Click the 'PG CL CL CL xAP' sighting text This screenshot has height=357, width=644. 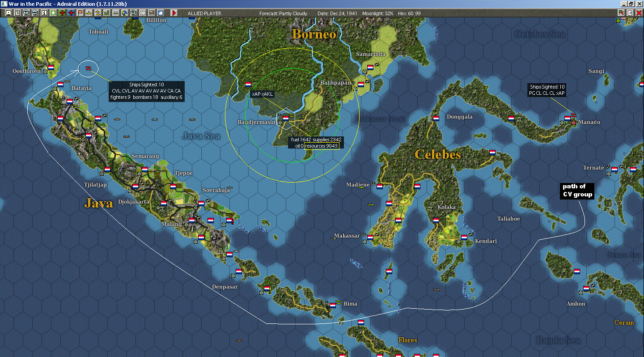click(x=547, y=93)
